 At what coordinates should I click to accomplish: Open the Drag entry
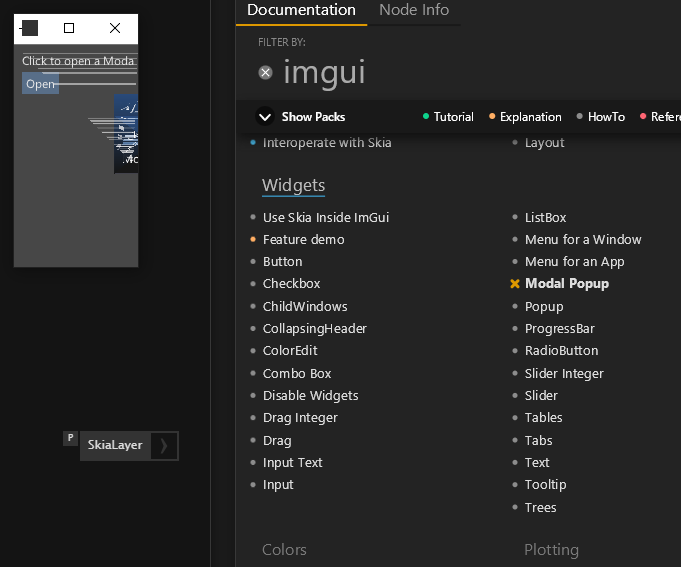click(277, 441)
